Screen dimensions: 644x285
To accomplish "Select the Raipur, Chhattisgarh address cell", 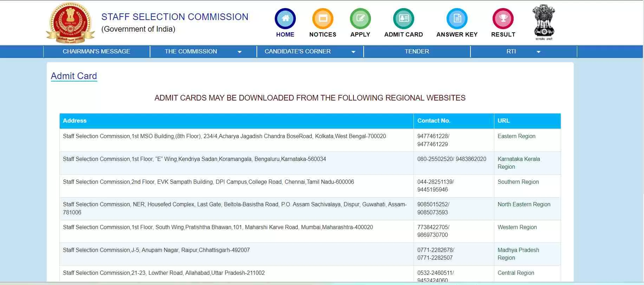I will point(236,254).
